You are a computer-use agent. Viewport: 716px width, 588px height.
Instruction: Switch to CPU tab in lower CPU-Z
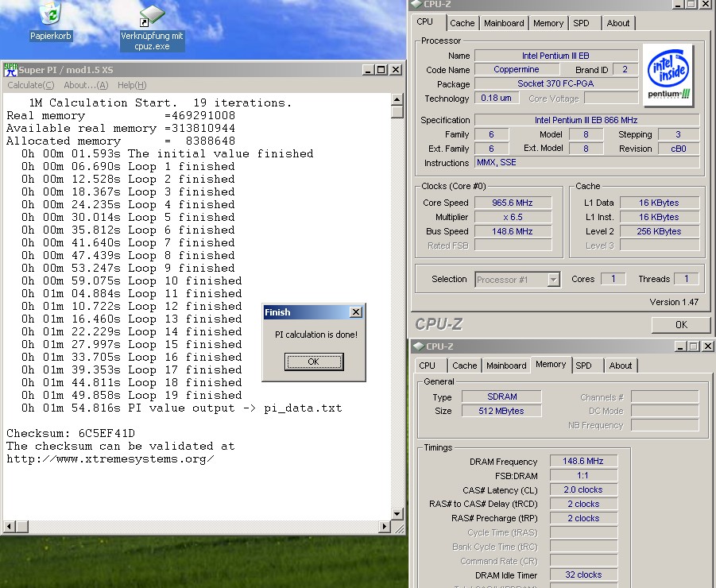(x=427, y=366)
